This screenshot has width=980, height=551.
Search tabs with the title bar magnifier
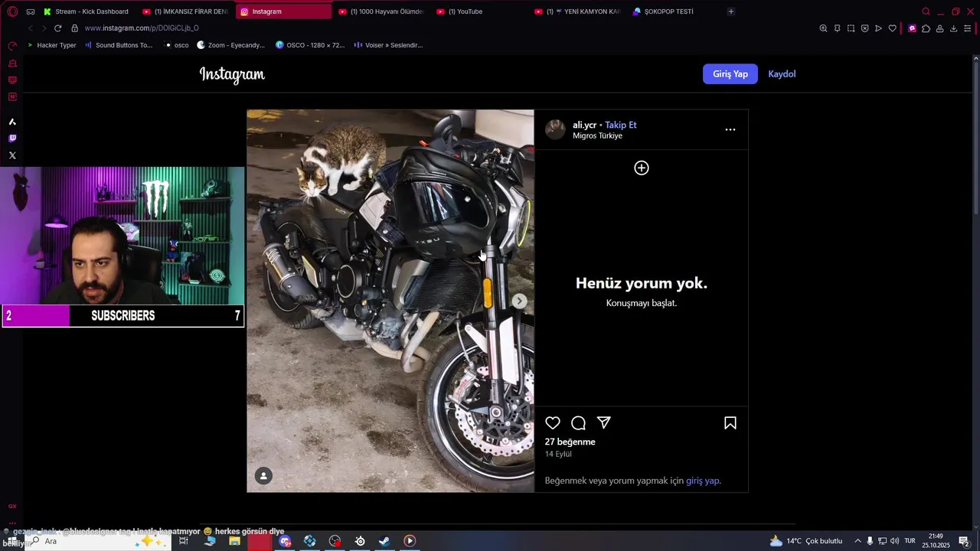click(x=926, y=11)
